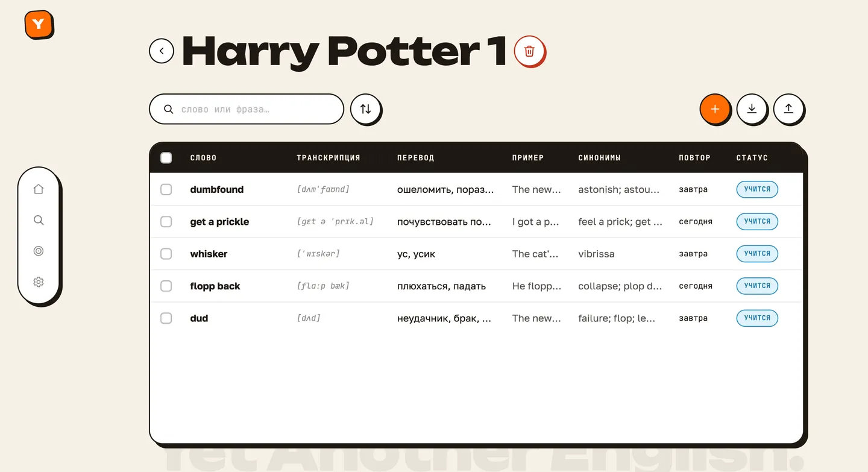Click synonyms collapse; plop d…
The image size is (868, 472).
point(620,286)
